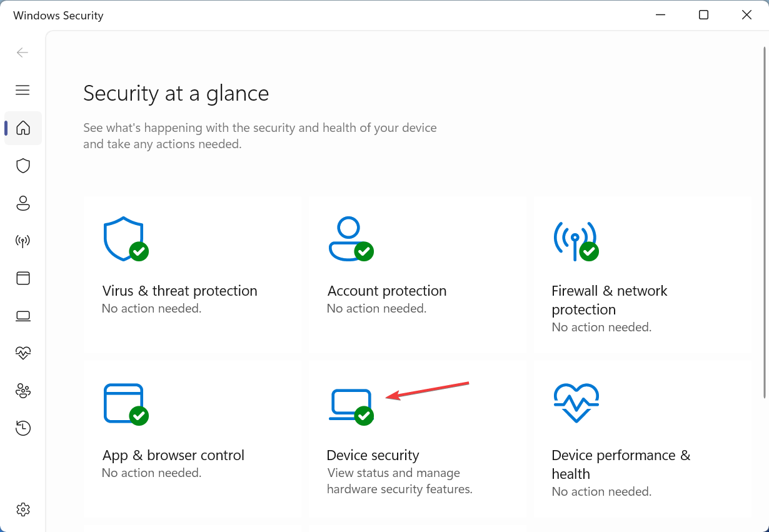Open the hamburger navigation menu
Image resolution: width=769 pixels, height=532 pixels.
pos(23,90)
